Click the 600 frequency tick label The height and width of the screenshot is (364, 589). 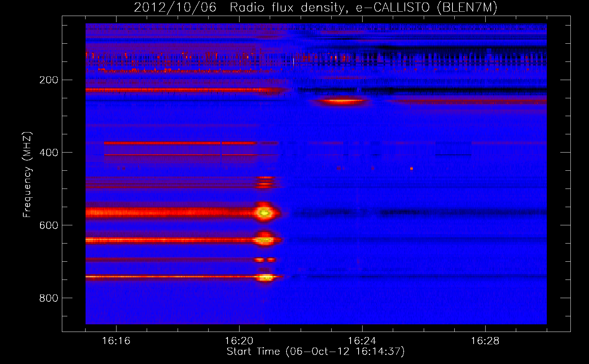point(49,225)
